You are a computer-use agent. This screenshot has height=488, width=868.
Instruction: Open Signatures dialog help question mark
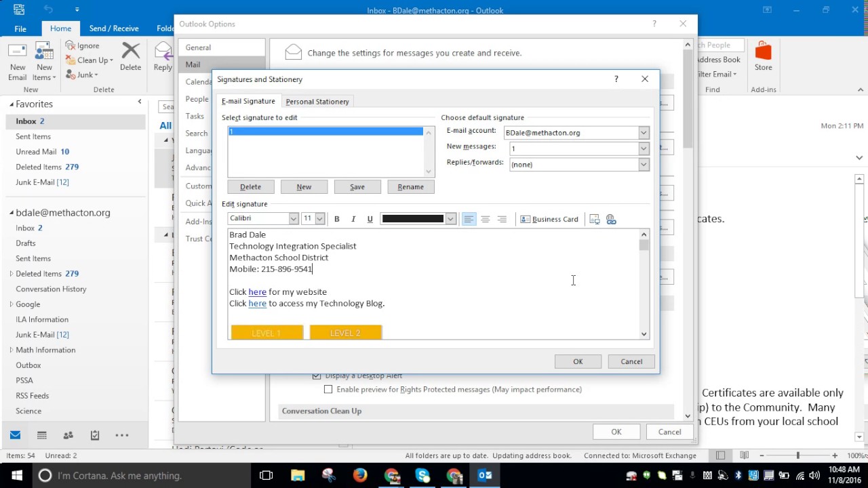click(616, 79)
